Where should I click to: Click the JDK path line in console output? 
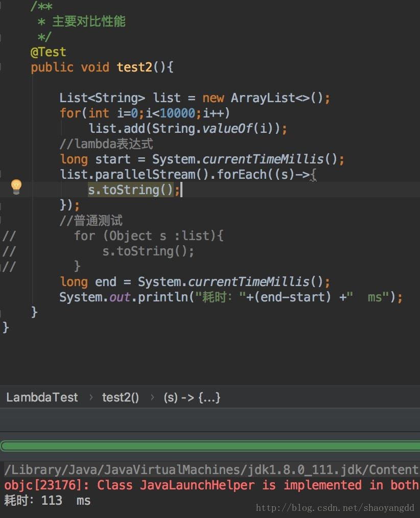[212, 469]
